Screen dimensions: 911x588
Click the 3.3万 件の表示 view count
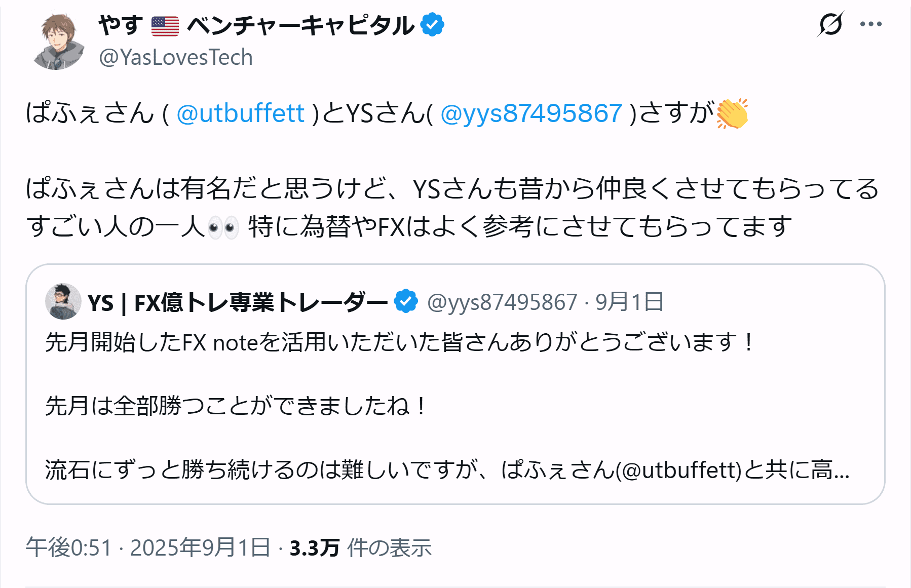tap(360, 547)
